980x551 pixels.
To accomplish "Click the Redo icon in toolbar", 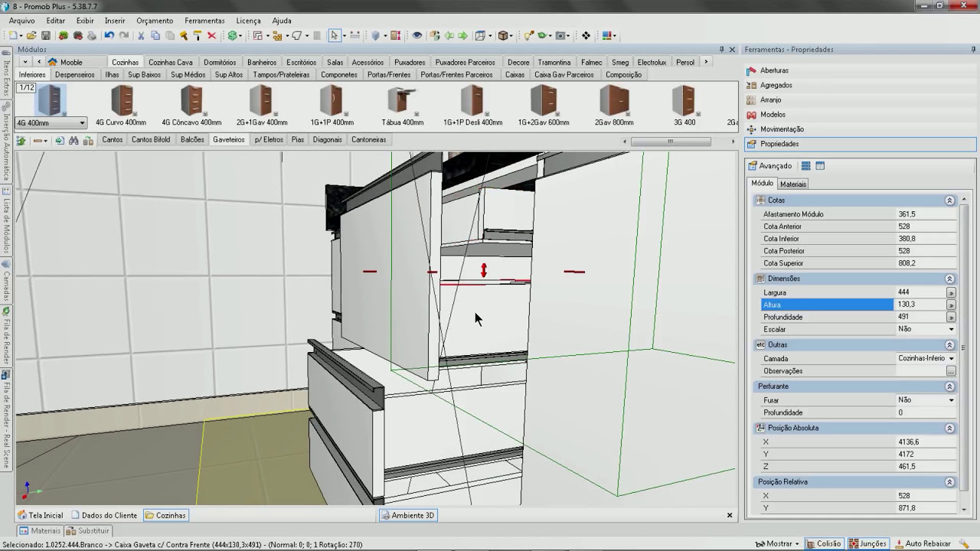I will pyautogui.click(x=124, y=35).
